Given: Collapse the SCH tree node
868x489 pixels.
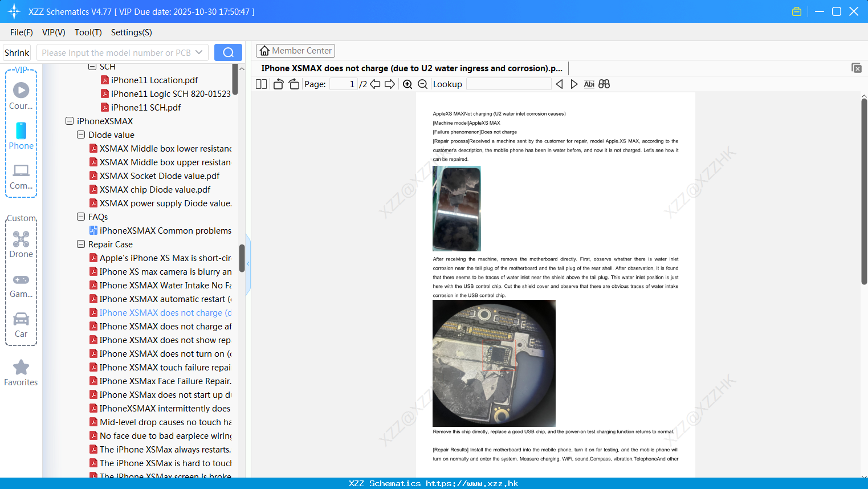Looking at the screenshot, I should click(x=92, y=67).
